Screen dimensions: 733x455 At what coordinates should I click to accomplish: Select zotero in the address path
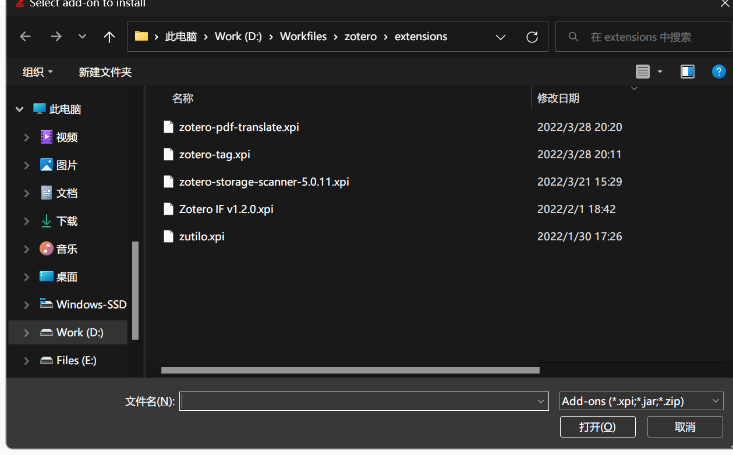coord(360,36)
